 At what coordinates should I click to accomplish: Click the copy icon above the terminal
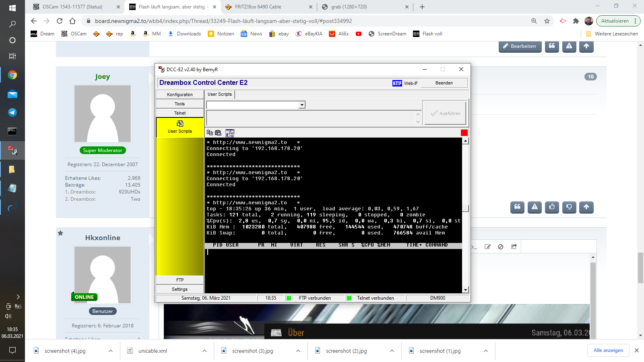click(210, 133)
